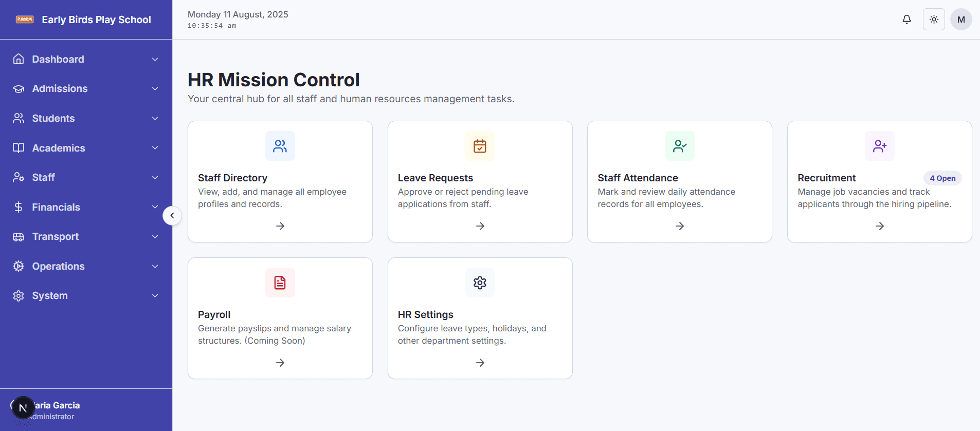The image size is (980, 431).
Task: Open the System menu item
Action: point(86,296)
